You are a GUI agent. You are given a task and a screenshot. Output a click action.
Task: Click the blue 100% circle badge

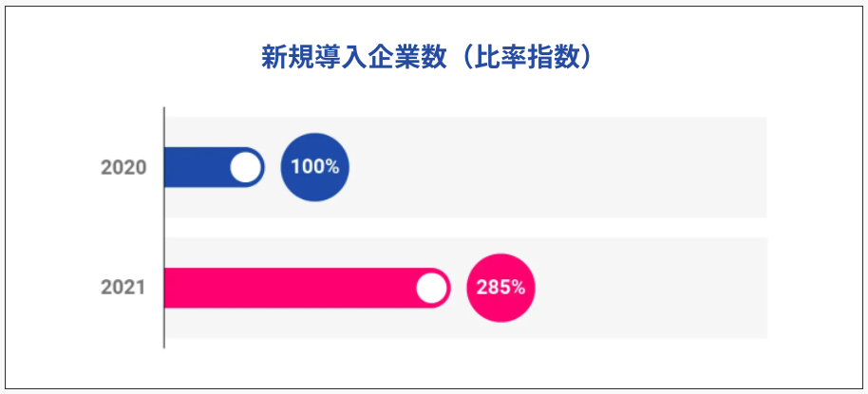coord(314,167)
